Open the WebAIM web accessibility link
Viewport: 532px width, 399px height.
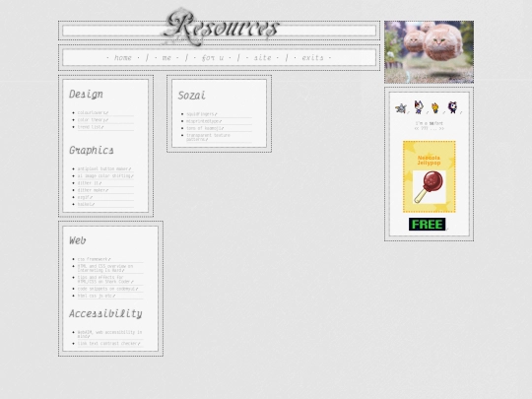tap(109, 334)
